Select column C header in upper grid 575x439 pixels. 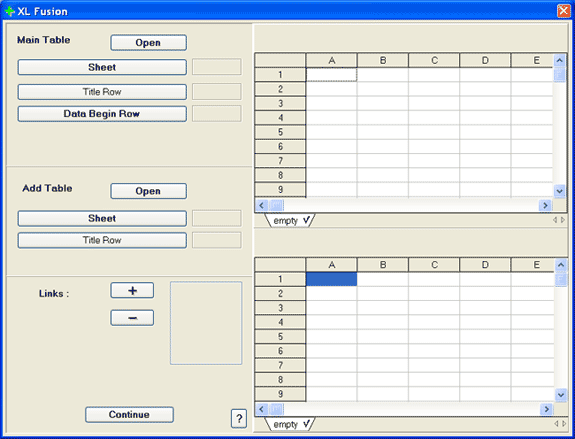click(x=434, y=61)
